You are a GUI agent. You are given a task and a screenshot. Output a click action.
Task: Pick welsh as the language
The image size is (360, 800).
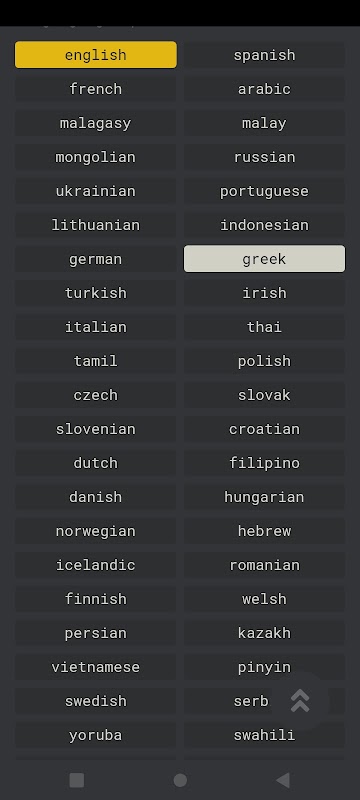click(264, 598)
